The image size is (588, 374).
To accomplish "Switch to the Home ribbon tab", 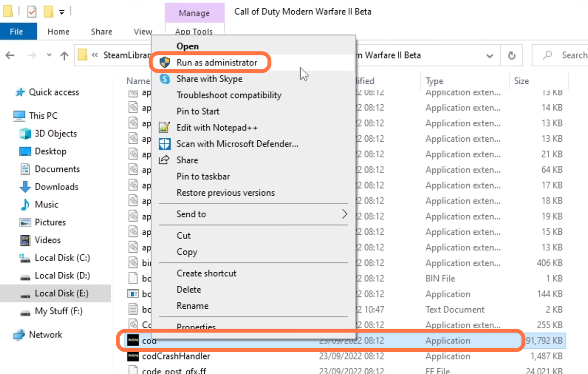I will point(58,32).
